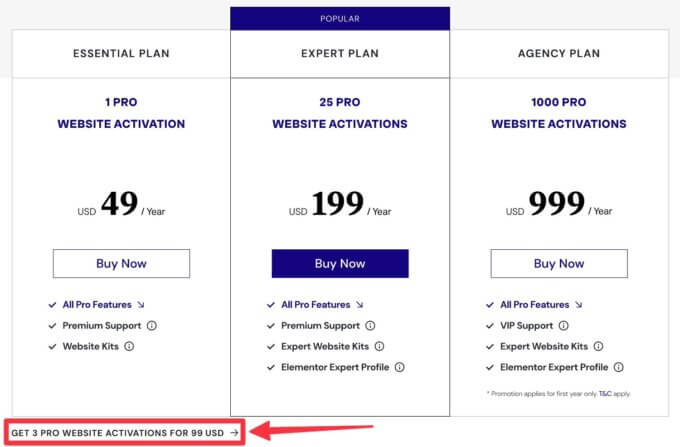The image size is (680, 447).
Task: Click info icon beside Essential Premium Support
Action: click(152, 326)
